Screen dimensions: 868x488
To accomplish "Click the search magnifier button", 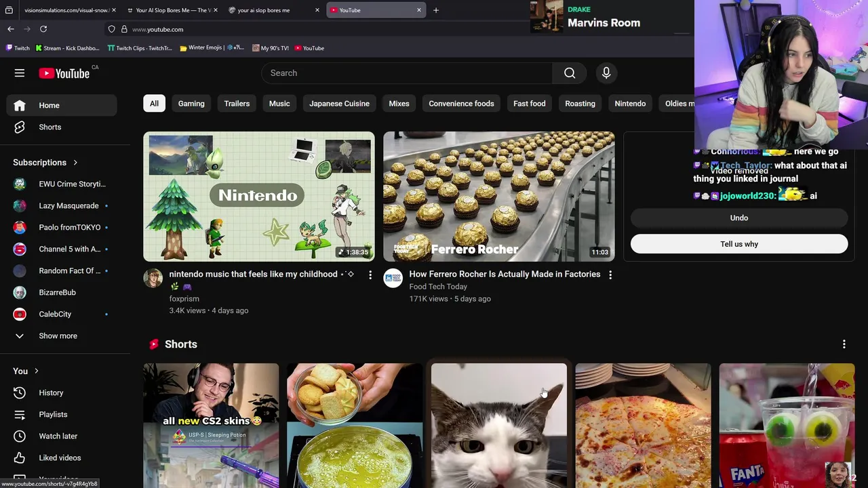I will (x=570, y=73).
